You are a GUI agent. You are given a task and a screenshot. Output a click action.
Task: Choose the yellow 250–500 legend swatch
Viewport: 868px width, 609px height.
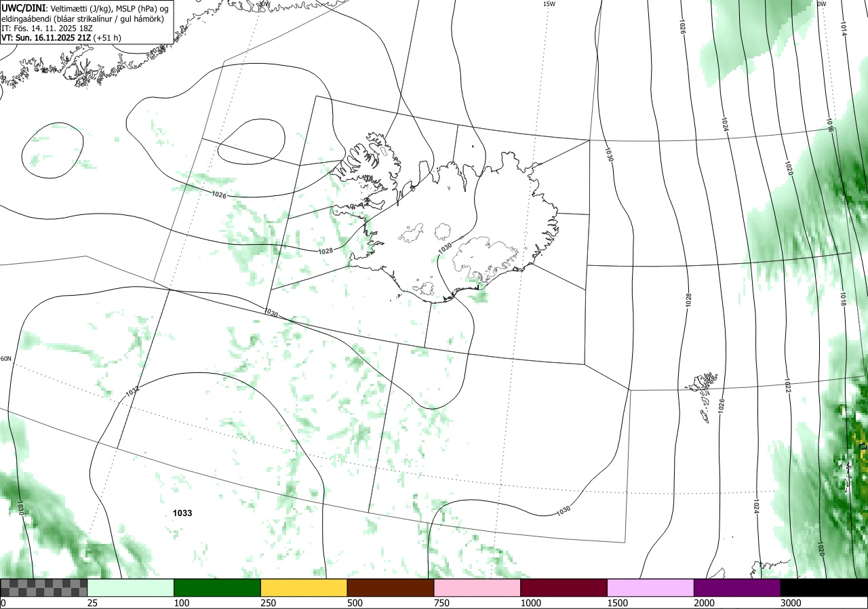[x=304, y=587]
